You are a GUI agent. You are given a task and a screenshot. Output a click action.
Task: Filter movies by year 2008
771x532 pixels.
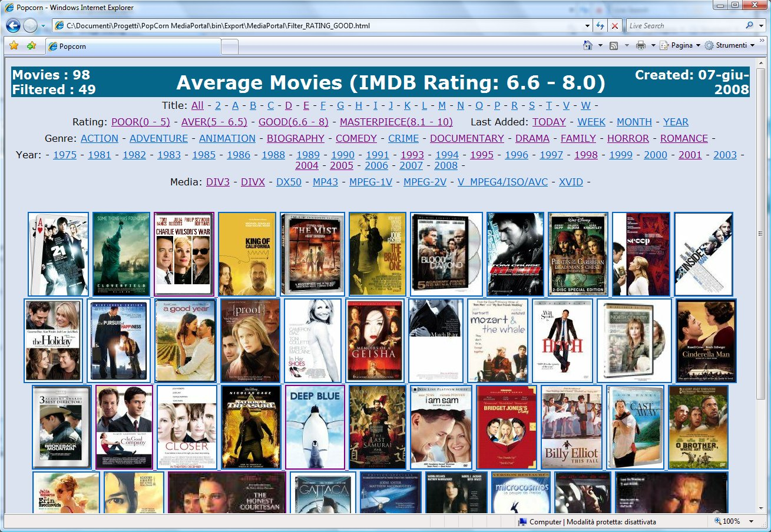(446, 165)
